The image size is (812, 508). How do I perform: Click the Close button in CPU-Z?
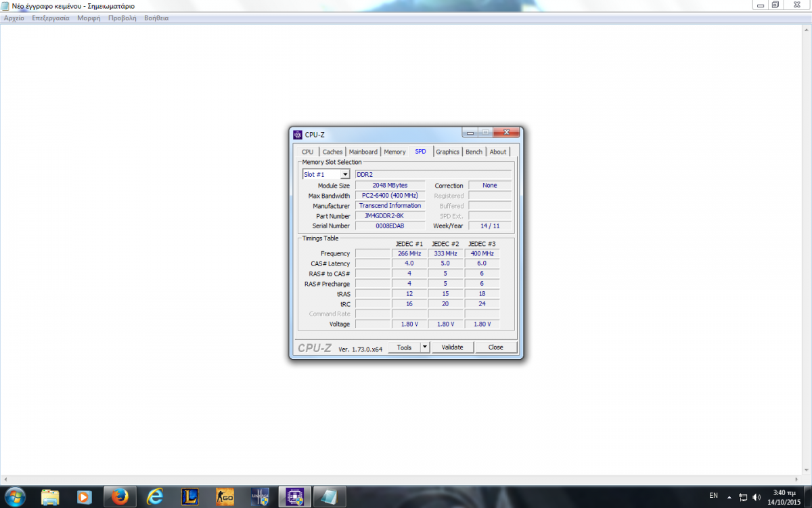[x=496, y=347]
